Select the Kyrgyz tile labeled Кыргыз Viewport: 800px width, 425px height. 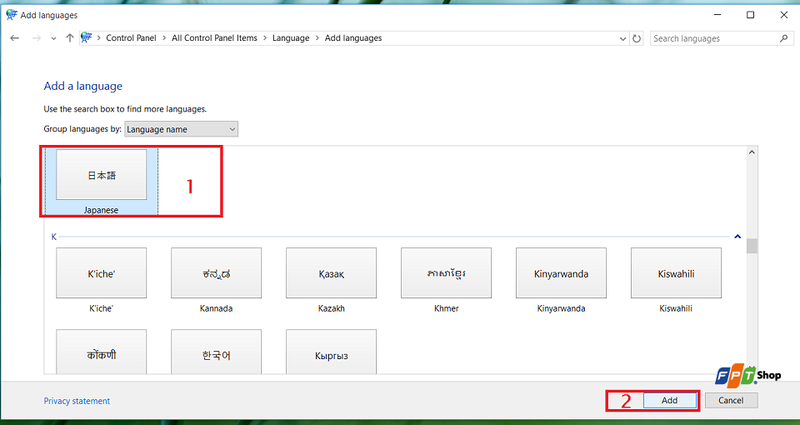(331, 352)
